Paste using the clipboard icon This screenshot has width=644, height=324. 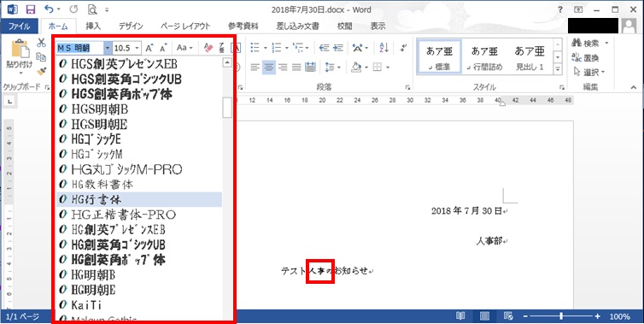pos(19,50)
